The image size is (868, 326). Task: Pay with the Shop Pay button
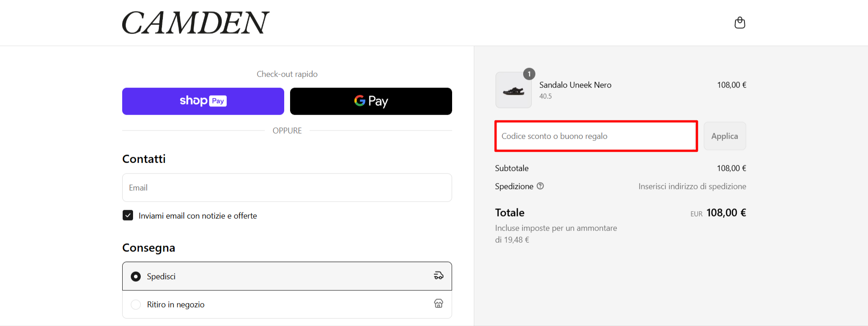pos(203,101)
